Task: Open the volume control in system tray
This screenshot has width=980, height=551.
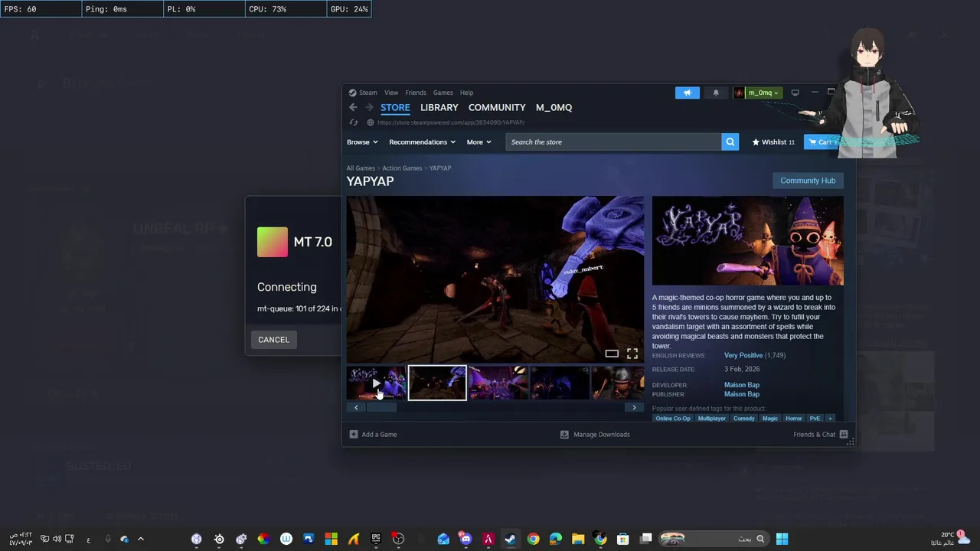Action: coord(57,539)
